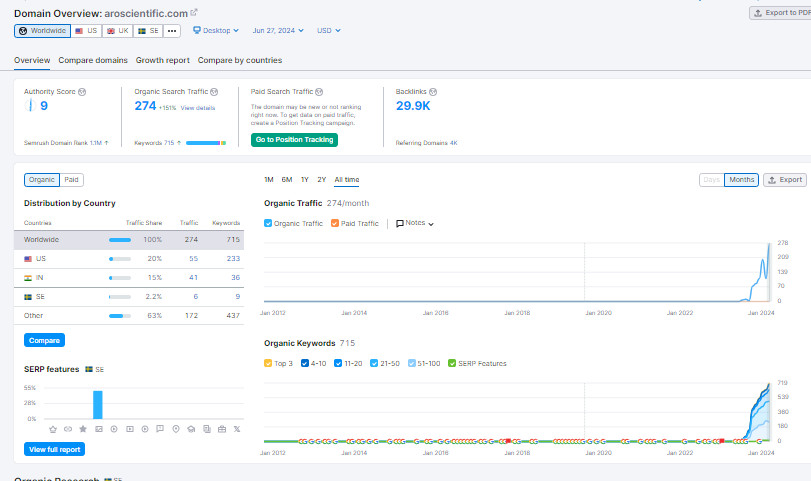Click the Worldwide traffic share bar

coord(119,240)
